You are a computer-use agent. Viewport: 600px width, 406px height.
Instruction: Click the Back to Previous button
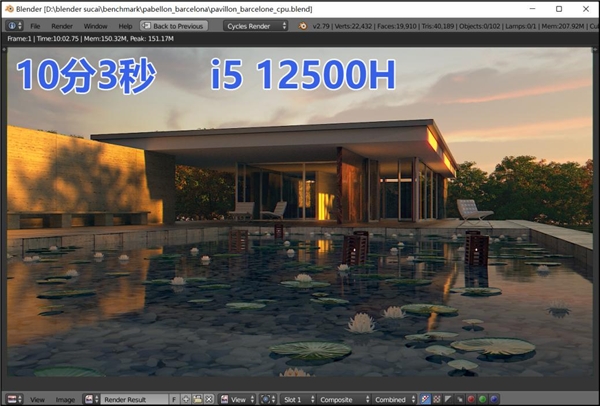(174, 26)
